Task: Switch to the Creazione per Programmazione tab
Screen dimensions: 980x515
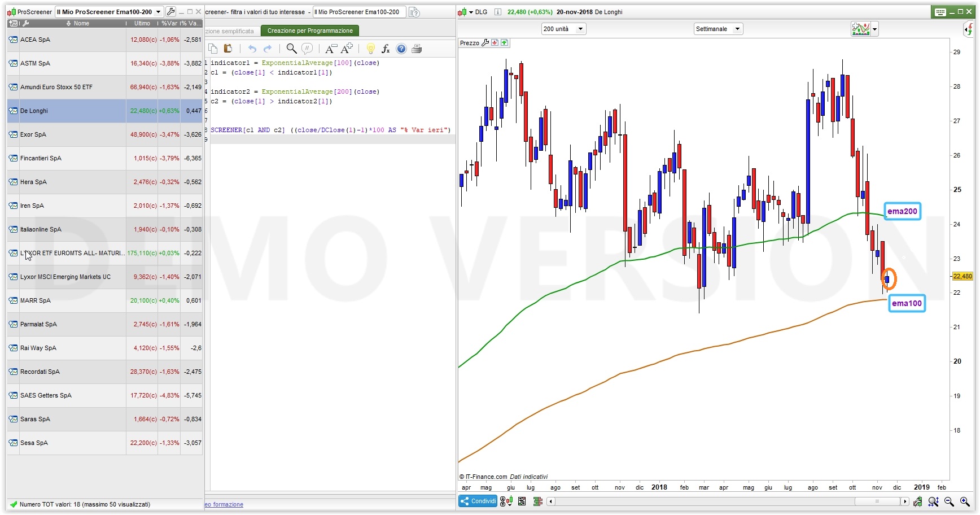Action: pyautogui.click(x=310, y=30)
